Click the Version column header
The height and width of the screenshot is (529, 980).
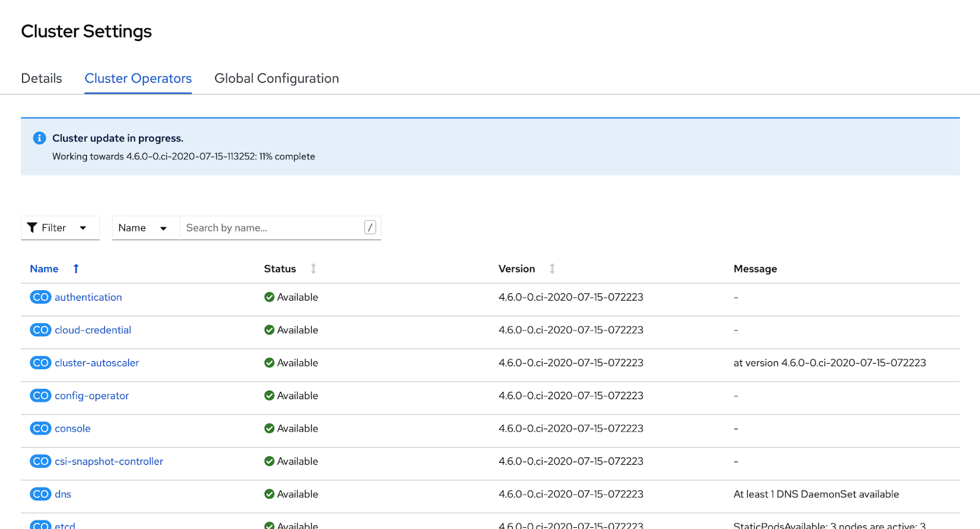coord(517,268)
